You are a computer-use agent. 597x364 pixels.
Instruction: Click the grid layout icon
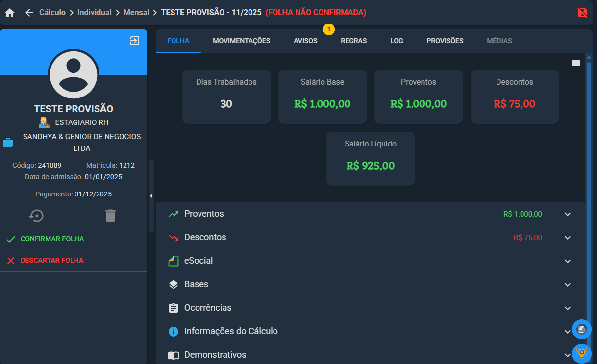click(575, 63)
